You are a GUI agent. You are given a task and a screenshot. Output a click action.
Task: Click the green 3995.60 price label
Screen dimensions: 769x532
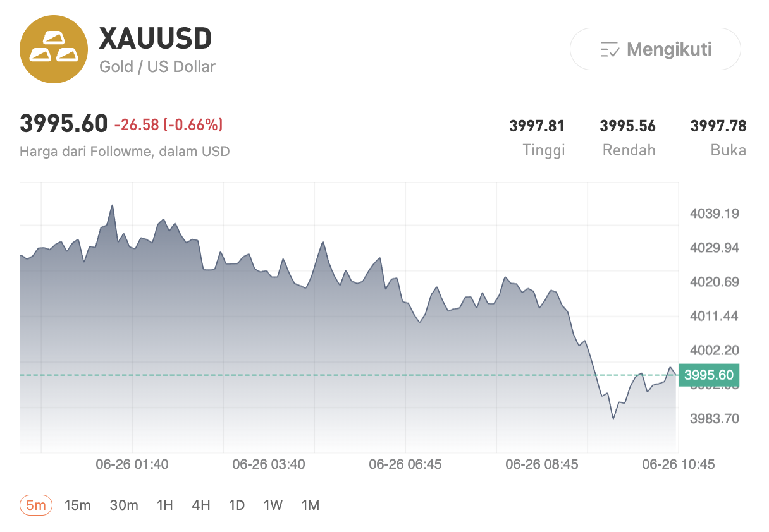(x=708, y=375)
